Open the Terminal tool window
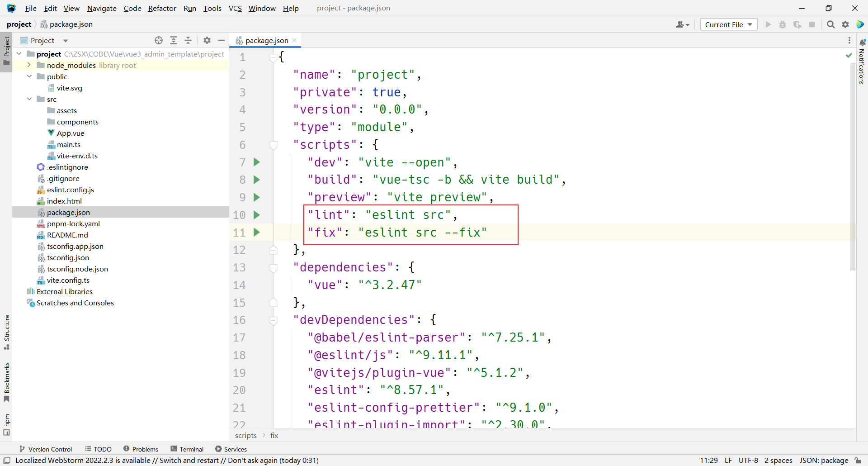 click(187, 449)
